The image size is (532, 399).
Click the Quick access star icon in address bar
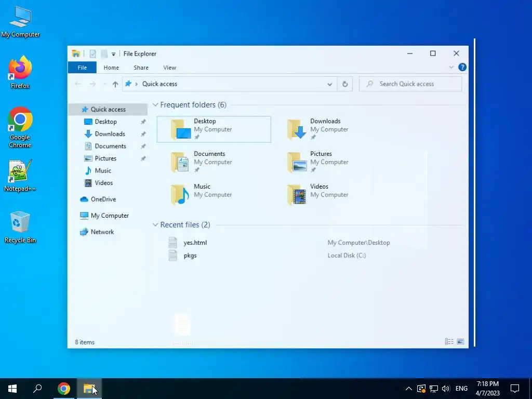[x=128, y=84]
